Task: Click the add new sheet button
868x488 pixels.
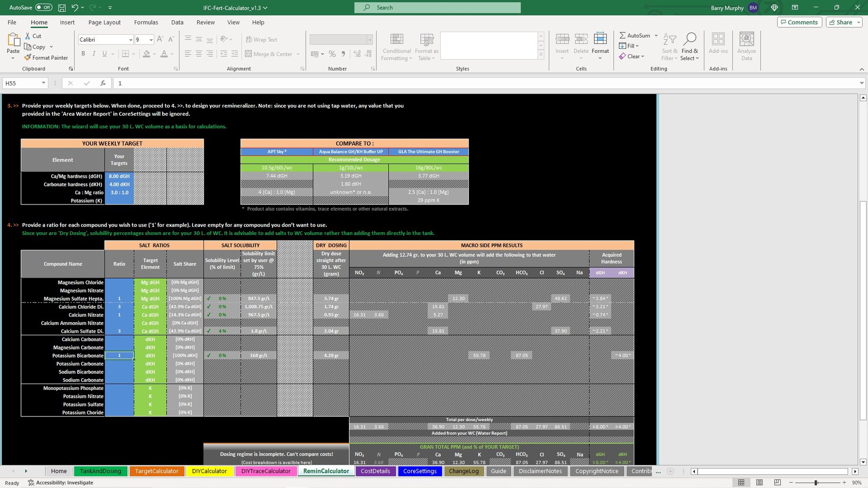Action: (x=670, y=471)
